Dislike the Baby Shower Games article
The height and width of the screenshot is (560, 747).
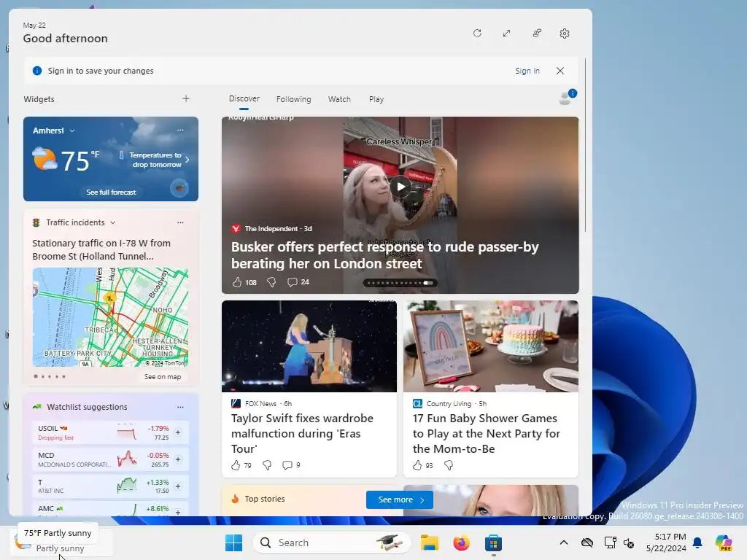[449, 465]
